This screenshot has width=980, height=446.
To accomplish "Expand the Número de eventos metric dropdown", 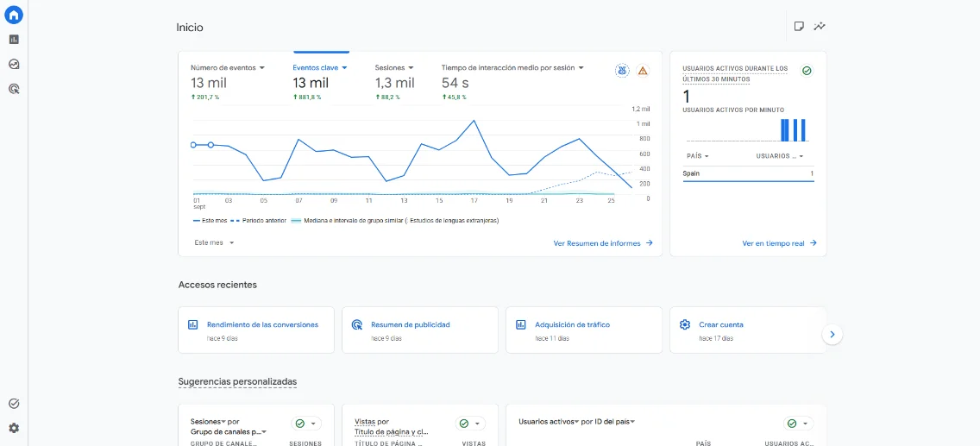I will point(228,67).
